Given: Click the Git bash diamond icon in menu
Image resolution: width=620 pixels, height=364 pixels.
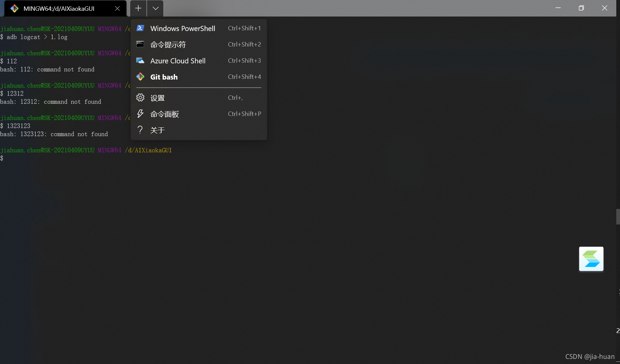Looking at the screenshot, I should [x=140, y=77].
